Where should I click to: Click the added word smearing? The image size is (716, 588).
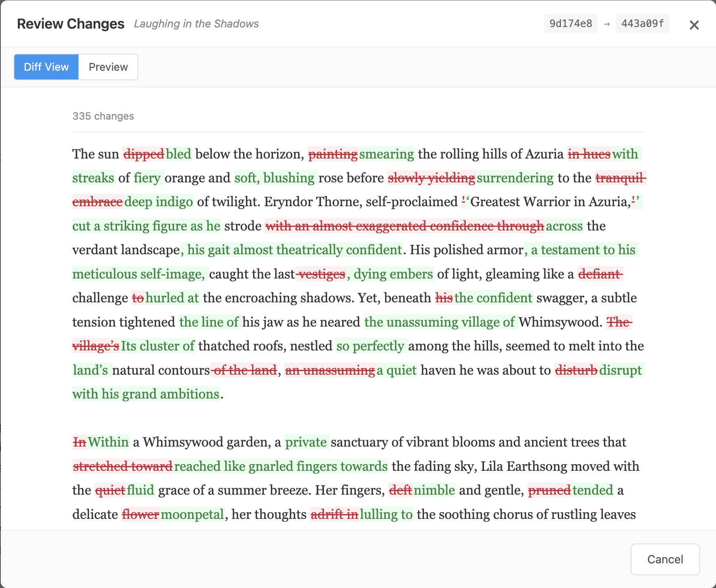[386, 154]
